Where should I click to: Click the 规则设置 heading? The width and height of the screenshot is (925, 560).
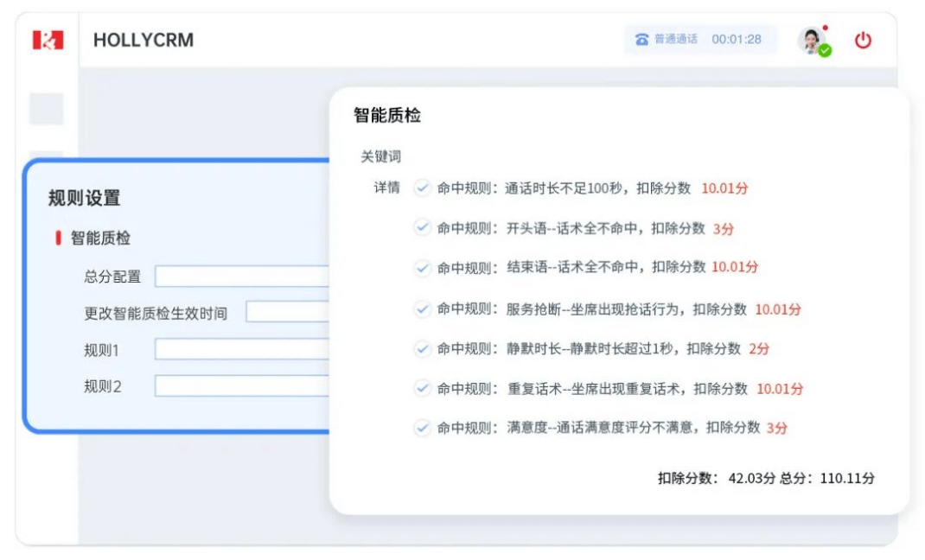point(85,198)
